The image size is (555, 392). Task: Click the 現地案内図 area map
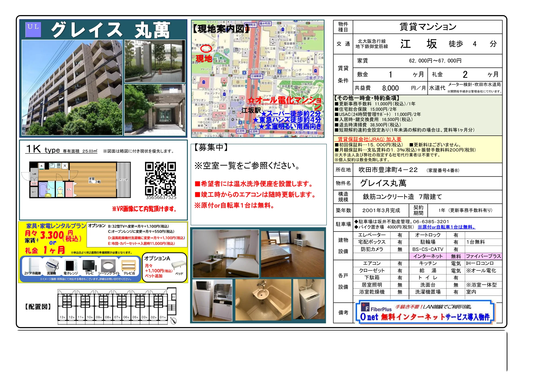[x=258, y=78]
